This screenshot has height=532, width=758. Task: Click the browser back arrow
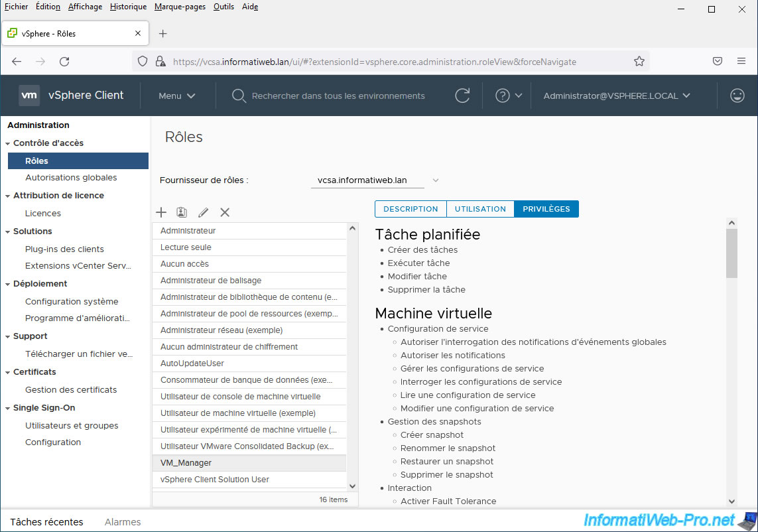coord(17,62)
